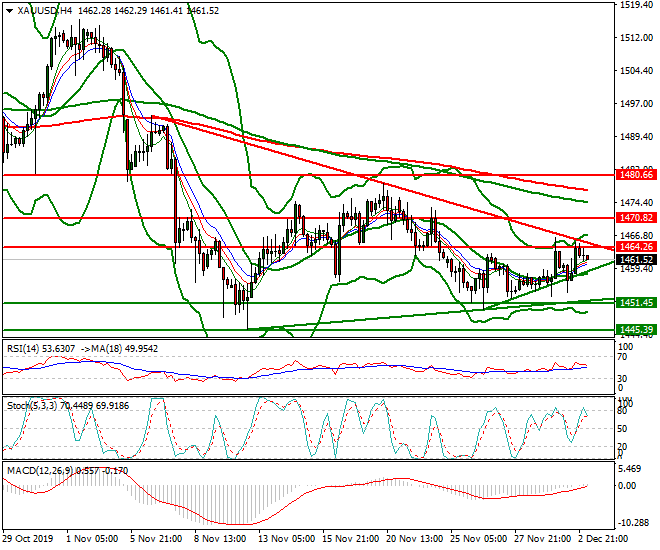The image size is (660, 550).
Task: Click the 1497.00 price scale value
Action: pyautogui.click(x=636, y=104)
